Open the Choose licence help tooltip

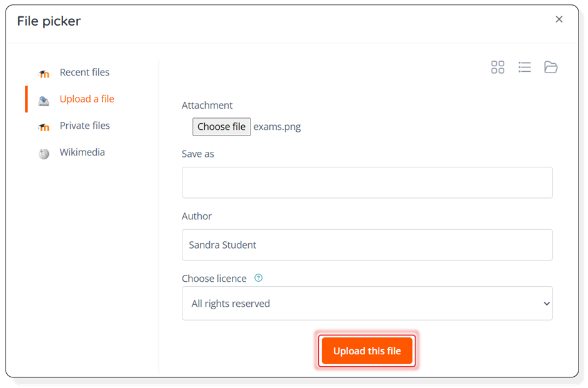258,277
